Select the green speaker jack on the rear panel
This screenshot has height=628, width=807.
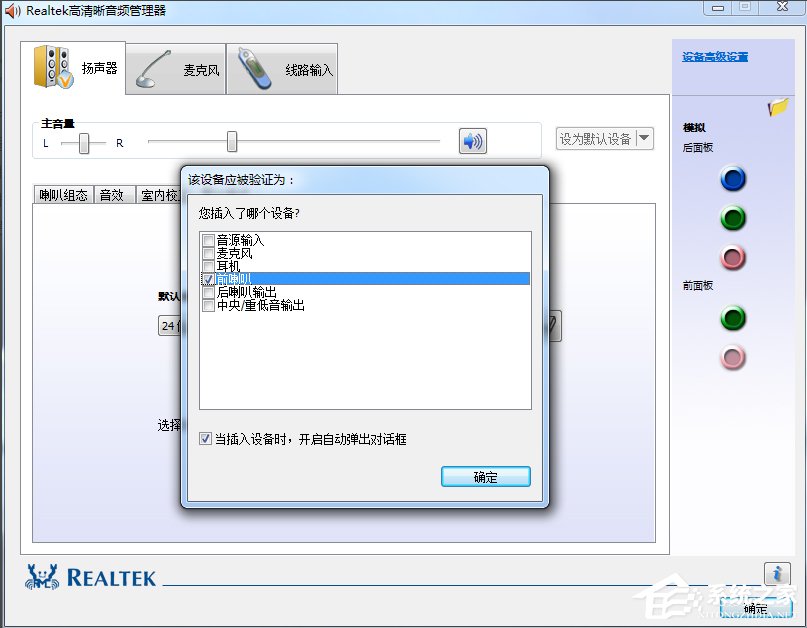733,217
